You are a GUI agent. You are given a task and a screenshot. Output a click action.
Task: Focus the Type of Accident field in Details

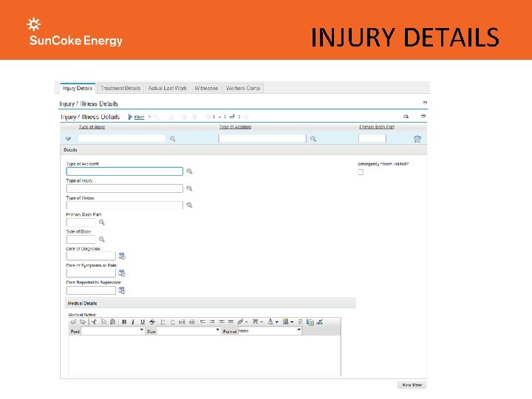[125, 171]
